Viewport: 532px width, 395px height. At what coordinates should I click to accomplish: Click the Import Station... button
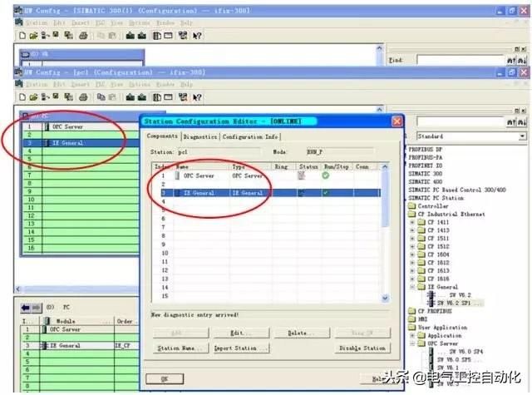click(241, 348)
